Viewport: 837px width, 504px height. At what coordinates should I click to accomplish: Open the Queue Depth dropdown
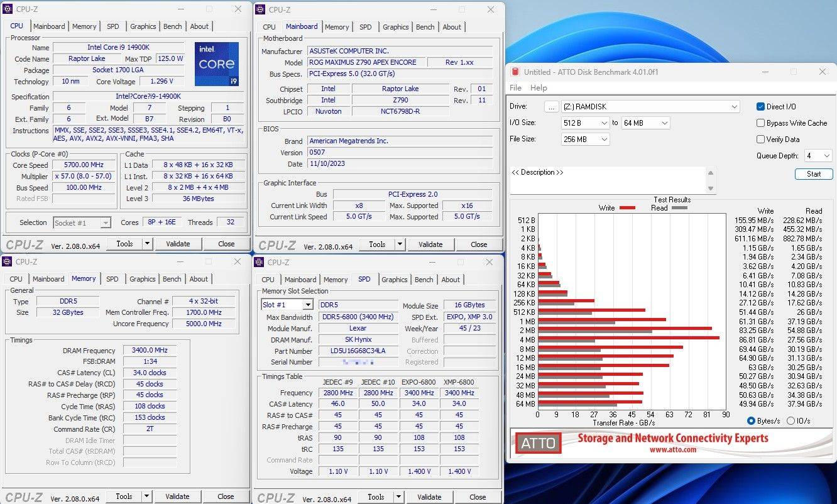coord(818,156)
